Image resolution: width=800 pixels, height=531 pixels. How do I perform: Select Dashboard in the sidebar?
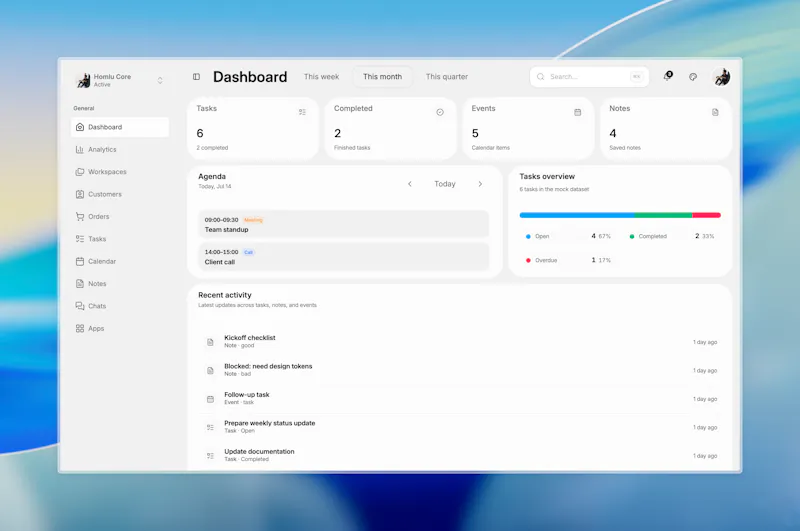(120, 127)
